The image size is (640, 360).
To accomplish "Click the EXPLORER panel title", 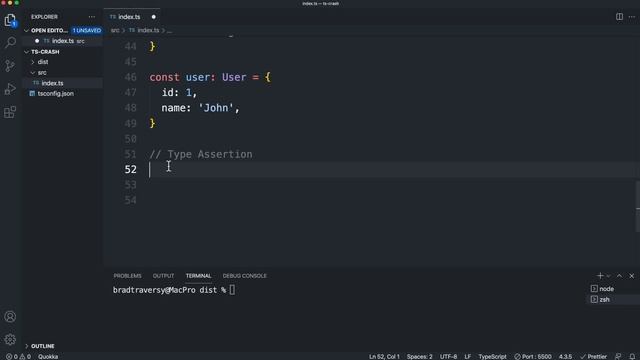I will 44,17.
